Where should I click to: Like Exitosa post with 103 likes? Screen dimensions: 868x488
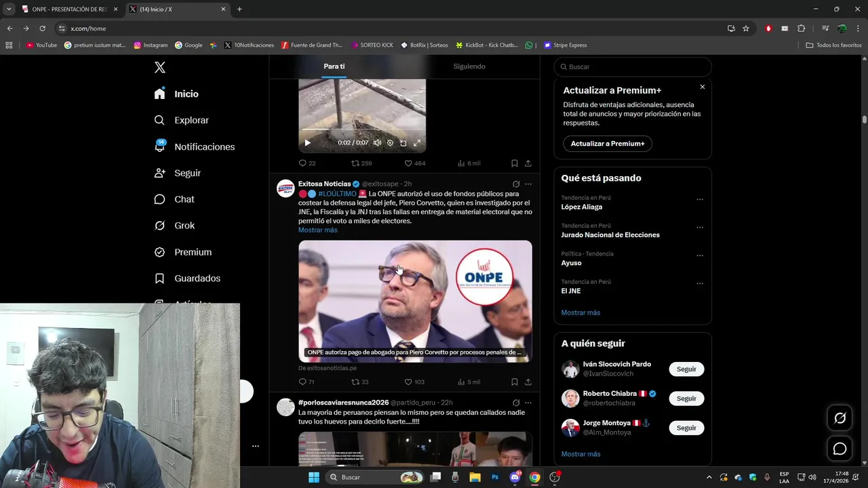click(414, 382)
